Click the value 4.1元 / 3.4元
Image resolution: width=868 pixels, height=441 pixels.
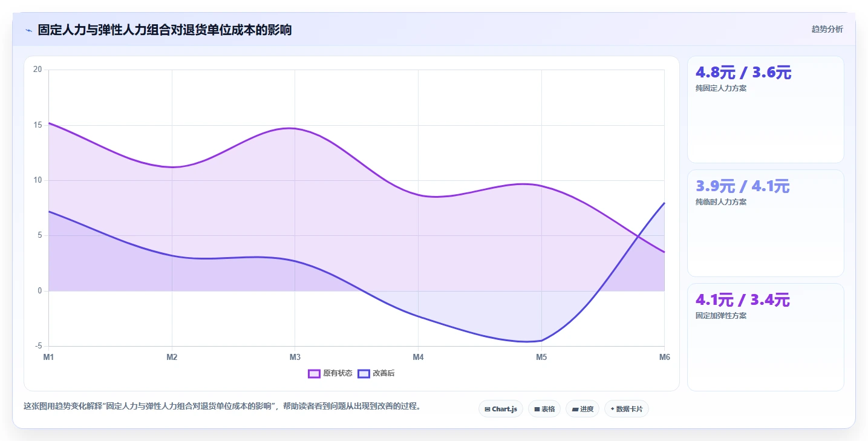click(x=743, y=300)
